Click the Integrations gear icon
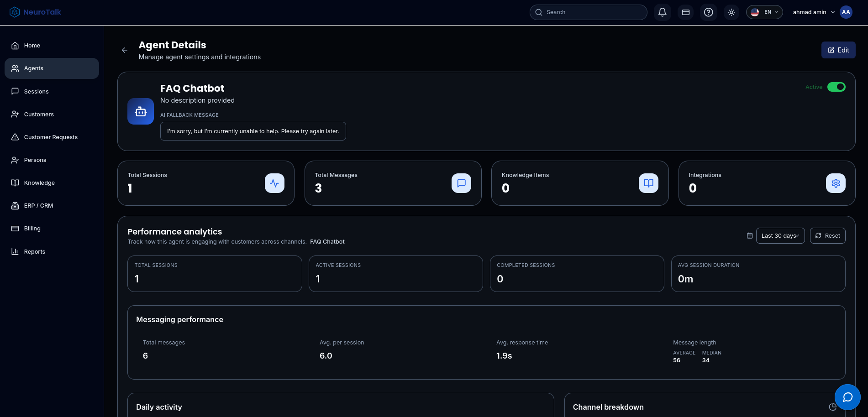Viewport: 868px width, 417px height. (x=836, y=183)
